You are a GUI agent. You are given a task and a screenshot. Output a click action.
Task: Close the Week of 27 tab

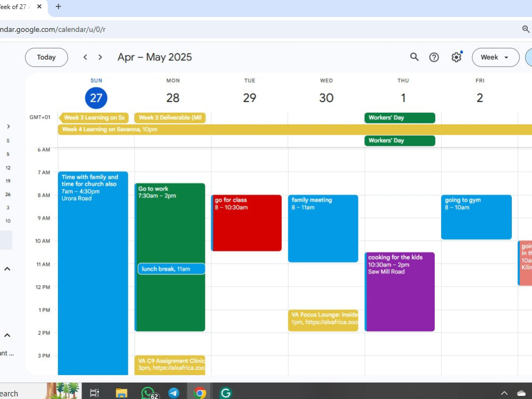[39, 6]
